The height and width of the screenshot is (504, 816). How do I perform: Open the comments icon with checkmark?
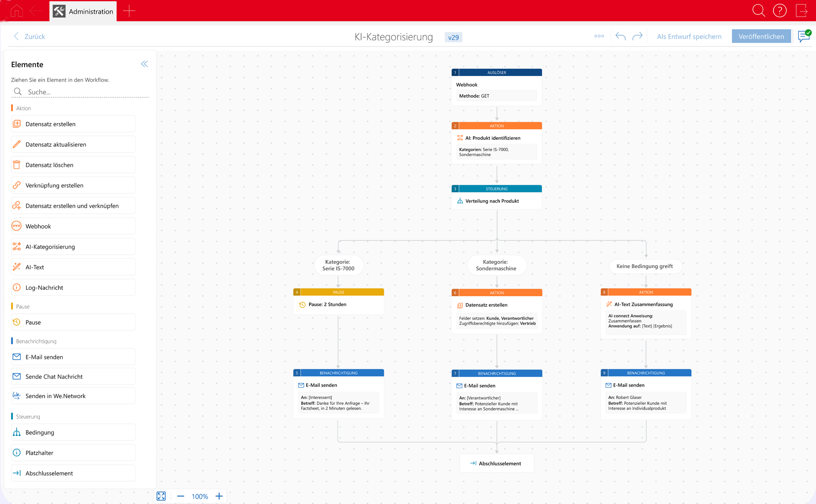click(804, 36)
